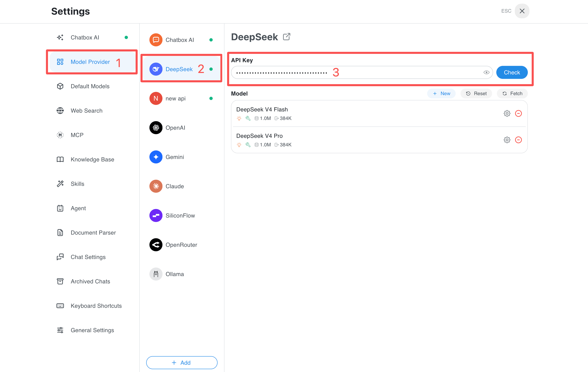Close the Settings dialog
Image resolution: width=588 pixels, height=372 pixels.
tap(522, 11)
